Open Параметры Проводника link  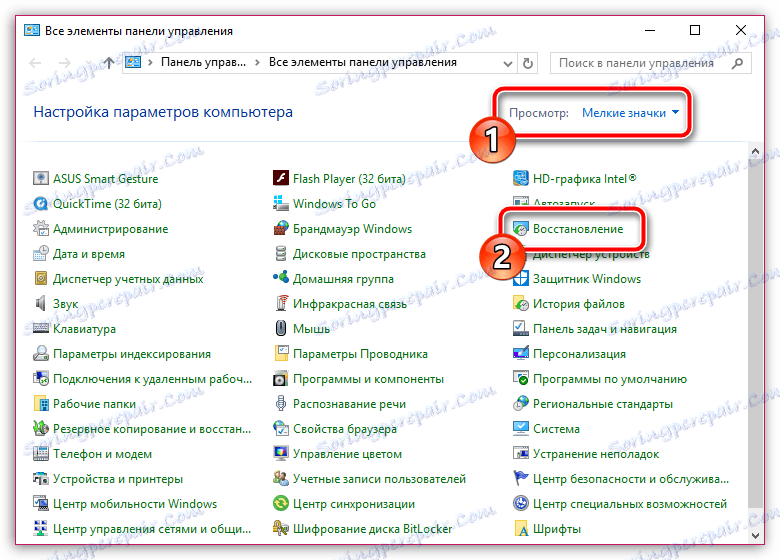pos(360,354)
